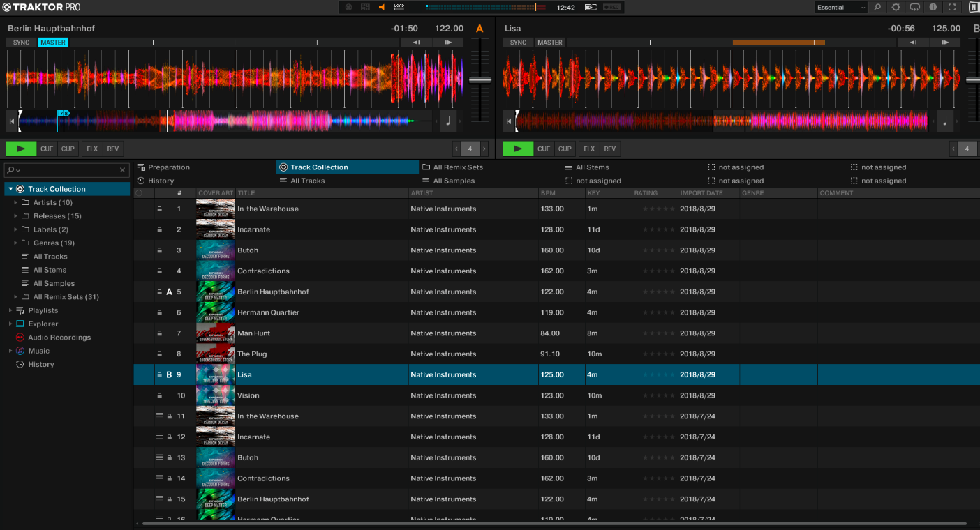Click Deck A letter focus indicator

pos(480,29)
